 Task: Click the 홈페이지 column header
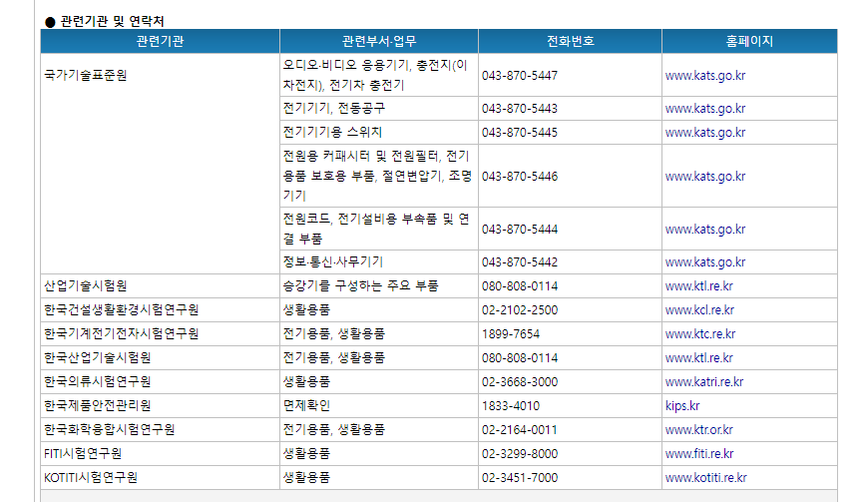pyautogui.click(x=749, y=41)
